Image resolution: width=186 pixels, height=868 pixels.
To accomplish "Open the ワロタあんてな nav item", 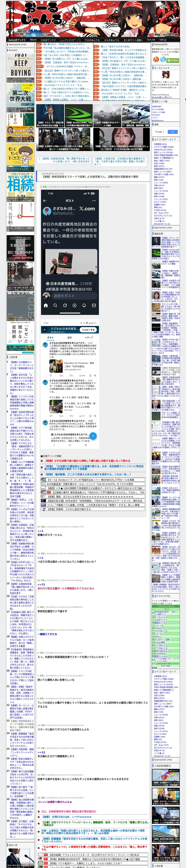I will pyautogui.click(x=92, y=40).
